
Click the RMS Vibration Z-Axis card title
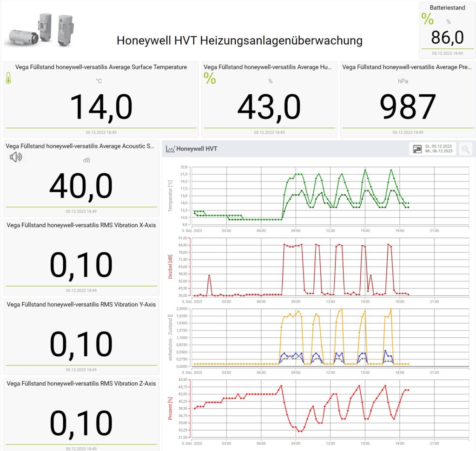click(x=81, y=383)
